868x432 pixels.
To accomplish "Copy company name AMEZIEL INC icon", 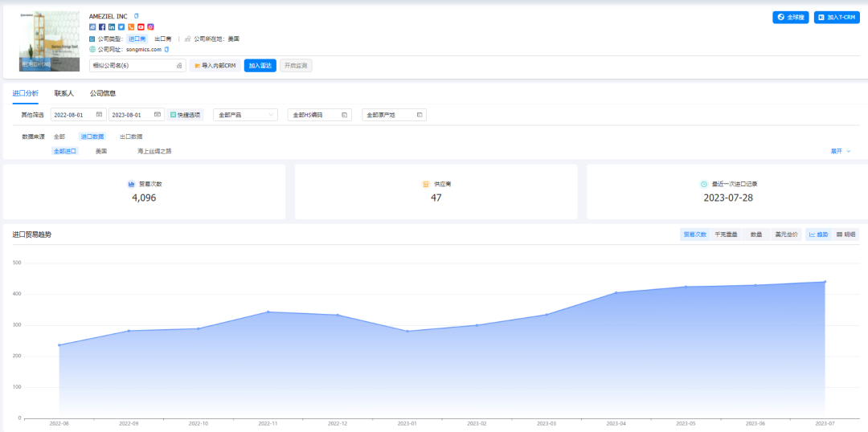I will tap(137, 16).
